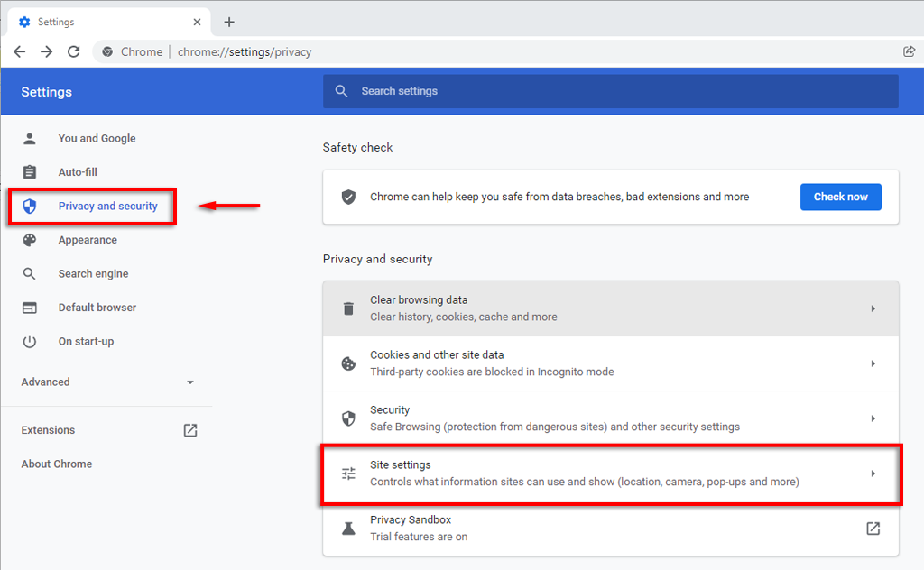Click the browser back arrow
This screenshot has height=570, width=924.
click(19, 51)
